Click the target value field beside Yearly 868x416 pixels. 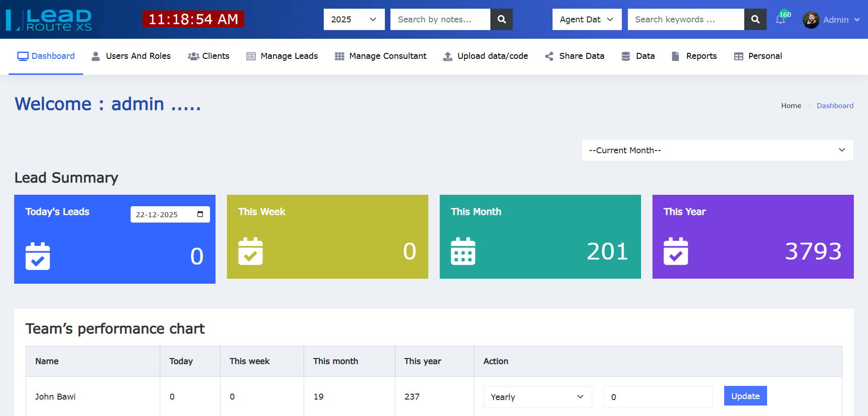[658, 397]
